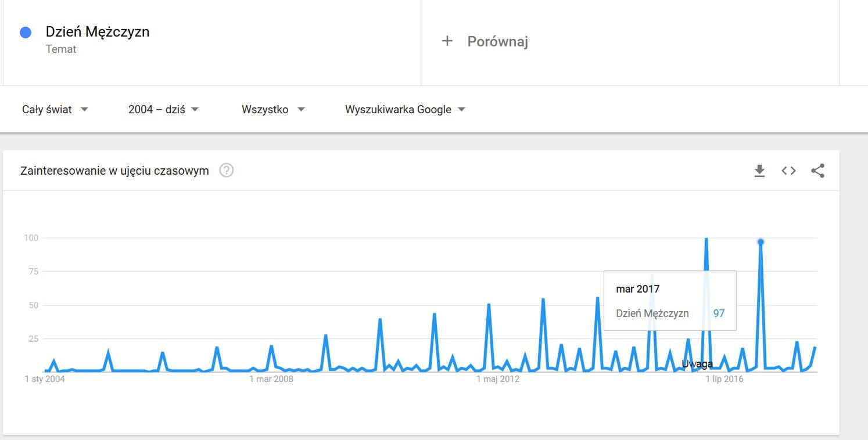Download the interest over time chart data
Image resolution: width=868 pixels, height=440 pixels.
(x=759, y=171)
